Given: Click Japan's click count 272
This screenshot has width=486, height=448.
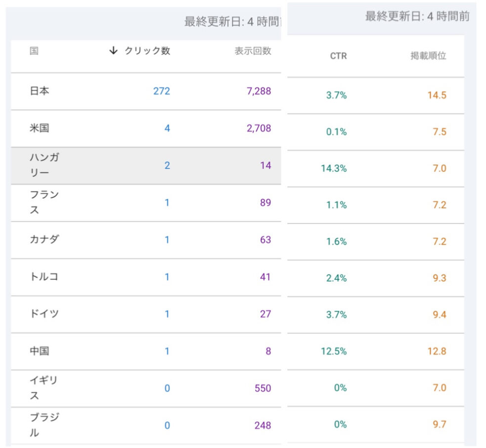Looking at the screenshot, I should [x=161, y=91].
